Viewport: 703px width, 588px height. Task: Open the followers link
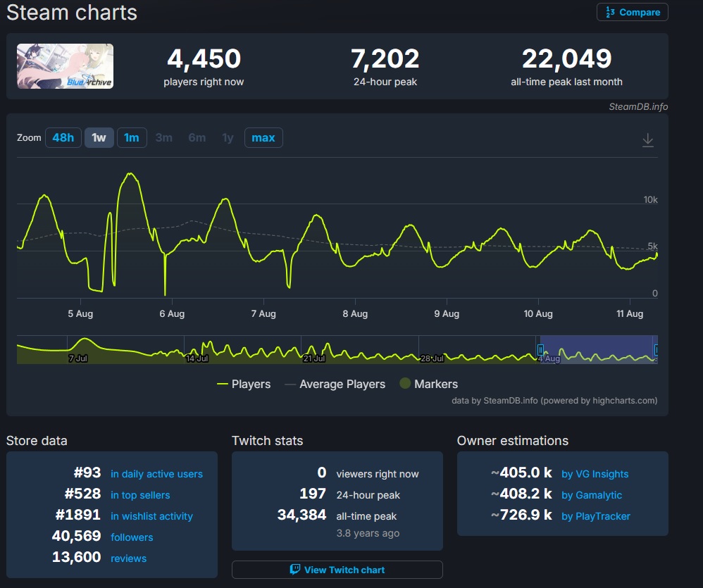(x=132, y=537)
